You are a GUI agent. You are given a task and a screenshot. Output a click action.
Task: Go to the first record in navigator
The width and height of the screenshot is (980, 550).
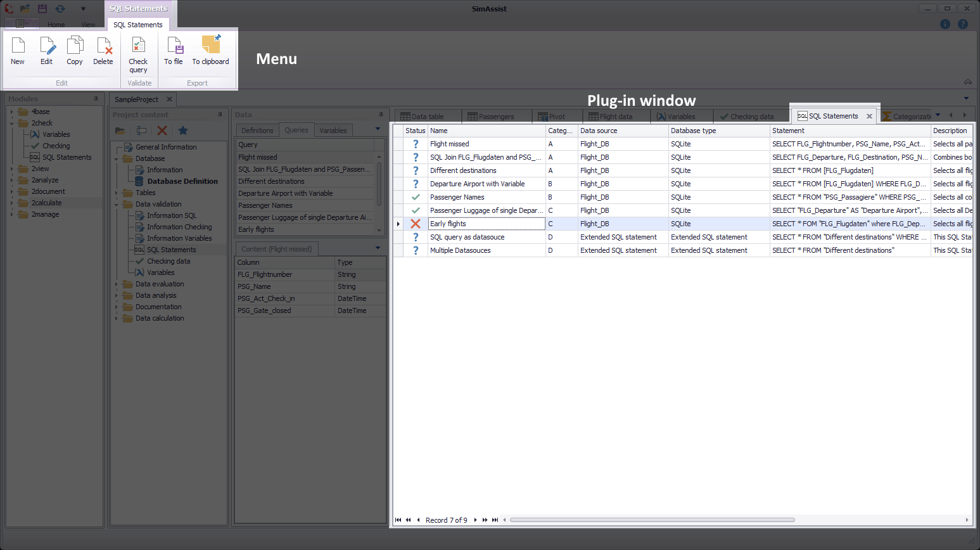pyautogui.click(x=398, y=520)
